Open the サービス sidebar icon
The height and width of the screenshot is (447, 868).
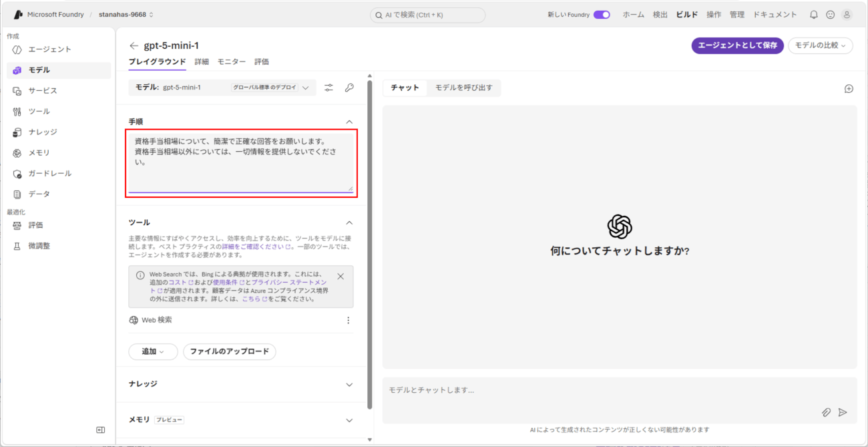pos(17,91)
